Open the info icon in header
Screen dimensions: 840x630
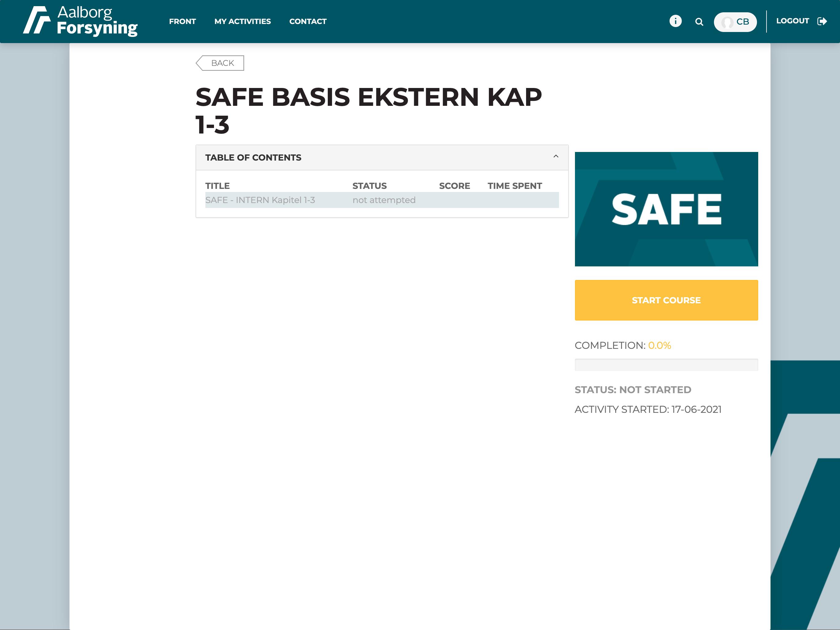pyautogui.click(x=675, y=21)
